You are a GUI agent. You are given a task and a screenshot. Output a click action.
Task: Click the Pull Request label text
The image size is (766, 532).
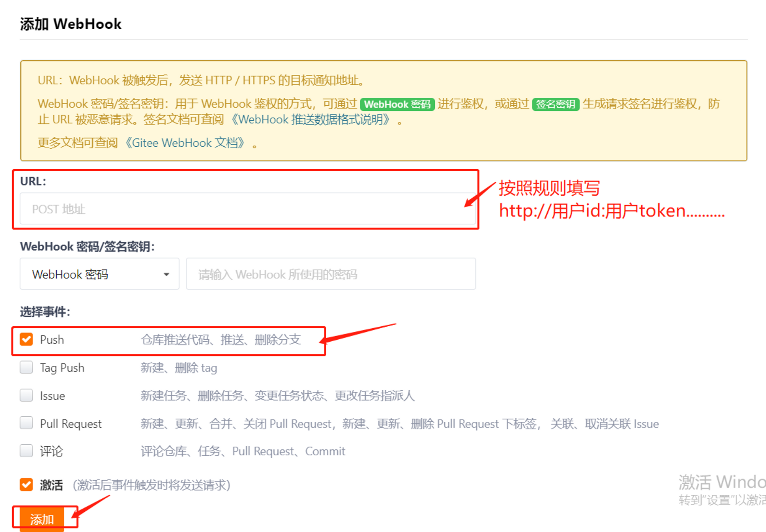coord(71,424)
